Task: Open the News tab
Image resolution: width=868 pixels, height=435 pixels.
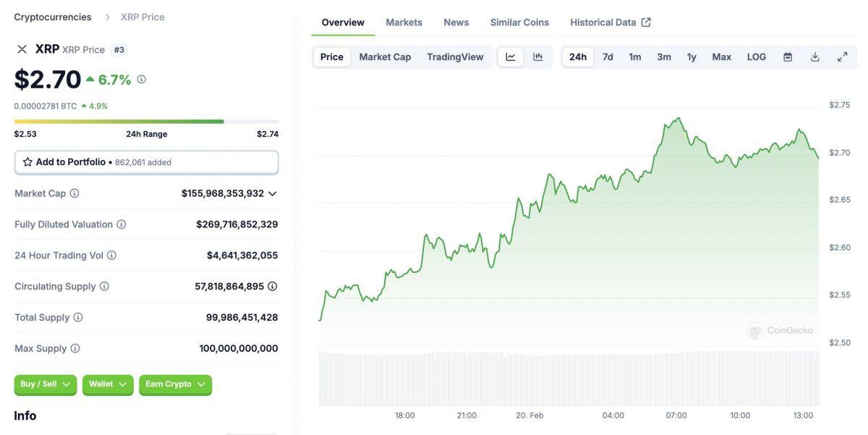Action: (x=456, y=22)
